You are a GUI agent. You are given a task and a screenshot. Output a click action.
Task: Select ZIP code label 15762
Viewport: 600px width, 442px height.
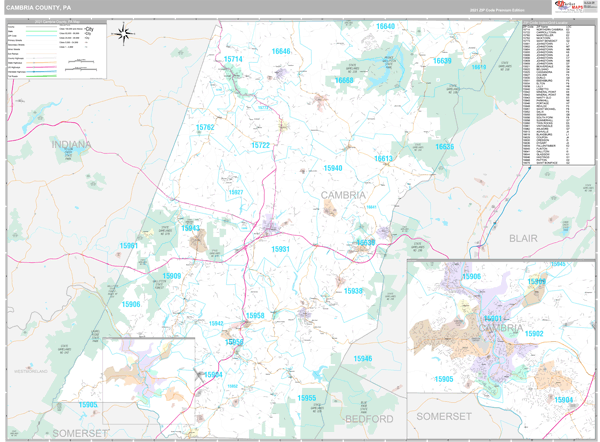pos(205,127)
